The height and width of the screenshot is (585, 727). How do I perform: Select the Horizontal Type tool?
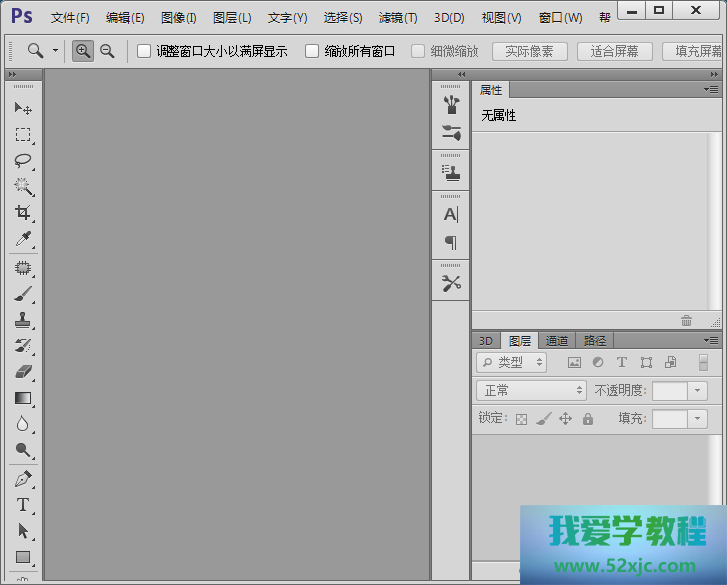point(23,505)
